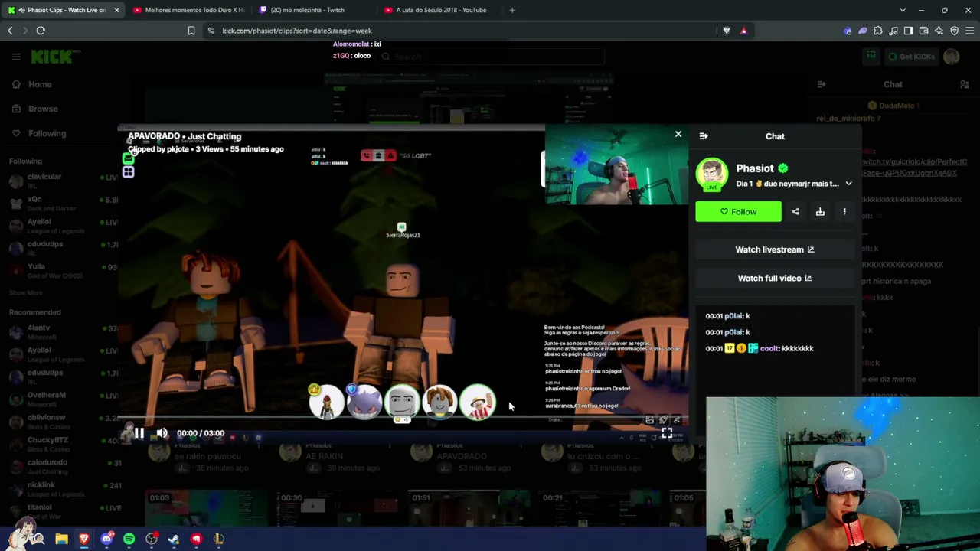The height and width of the screenshot is (551, 980).
Task: Mute the clip audio
Action: (x=162, y=433)
